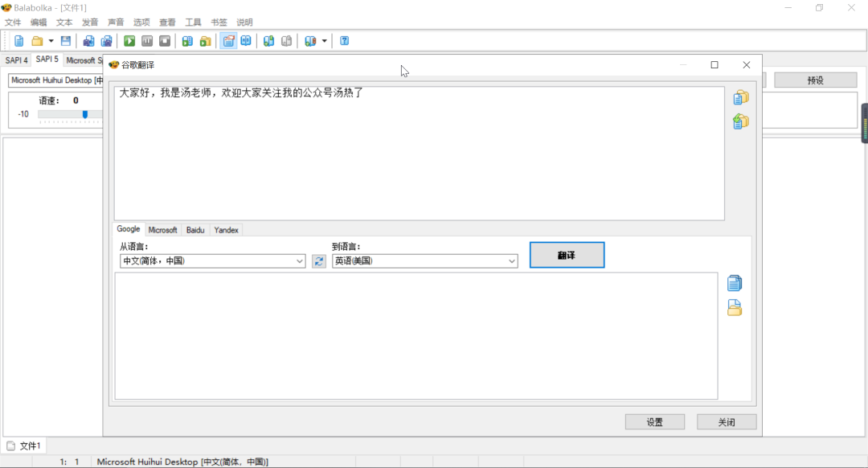Open the 文件 menu

pos(13,23)
